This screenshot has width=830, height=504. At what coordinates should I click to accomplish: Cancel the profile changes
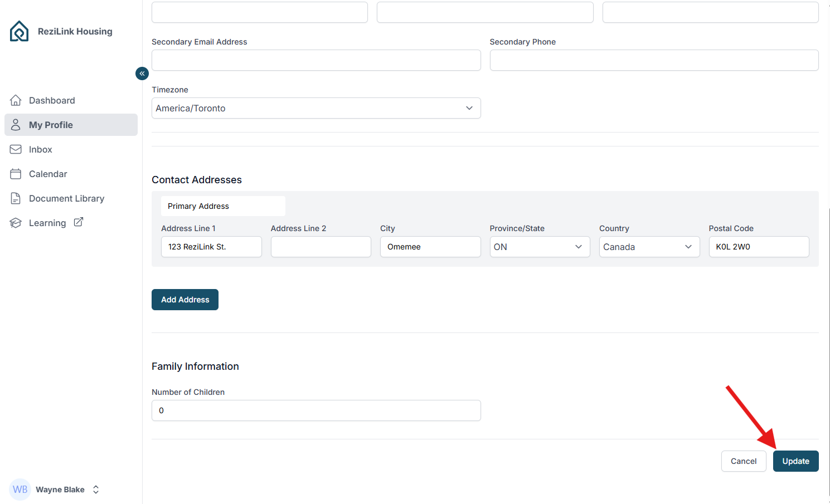click(x=743, y=461)
